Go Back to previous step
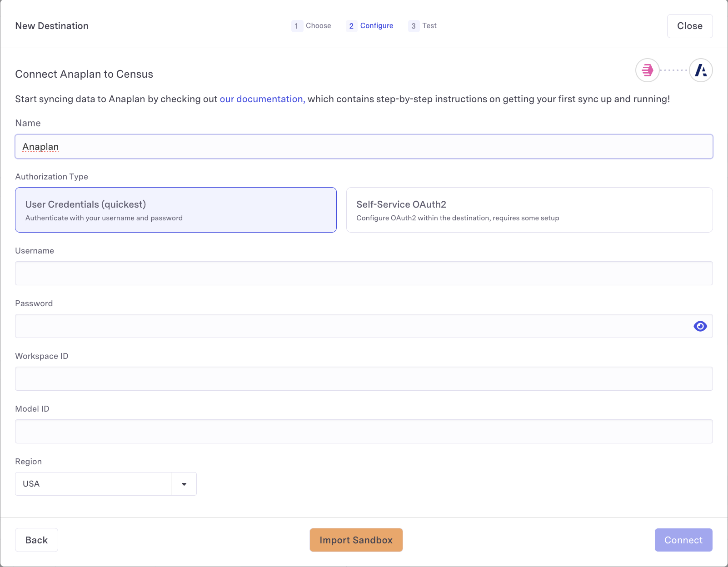Viewport: 728px width, 567px height. tap(36, 540)
